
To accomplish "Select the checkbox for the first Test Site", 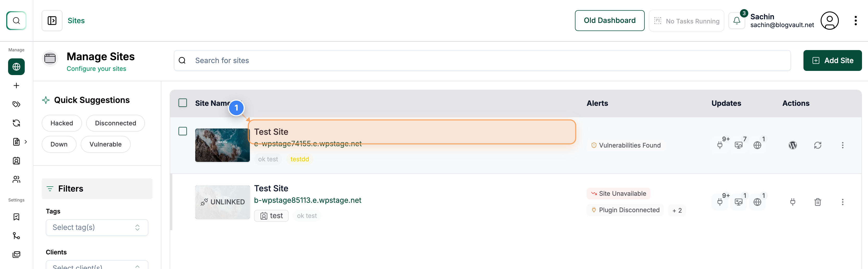I will pos(183,131).
